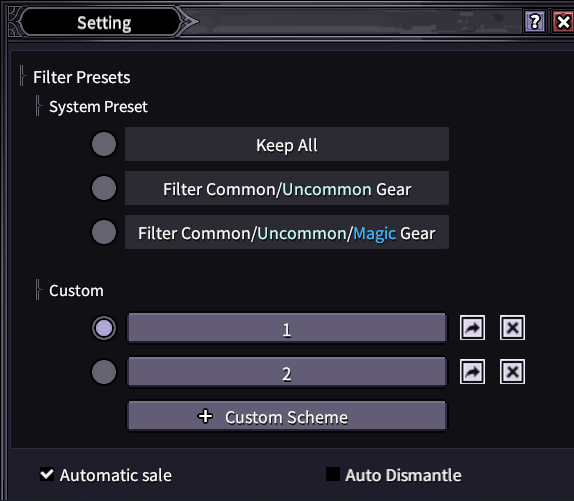Collapse the System Preset section marker
574x501 pixels.
pyautogui.click(x=38, y=106)
